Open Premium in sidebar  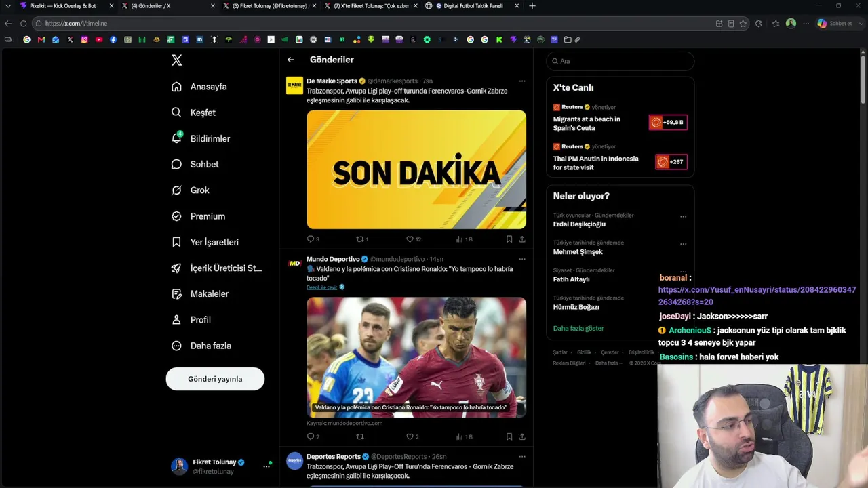pyautogui.click(x=199, y=216)
